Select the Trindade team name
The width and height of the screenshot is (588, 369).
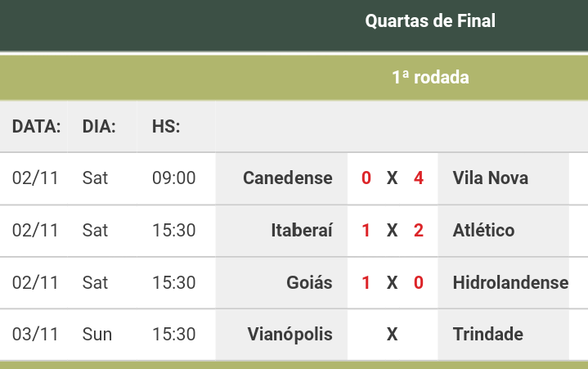tap(488, 334)
